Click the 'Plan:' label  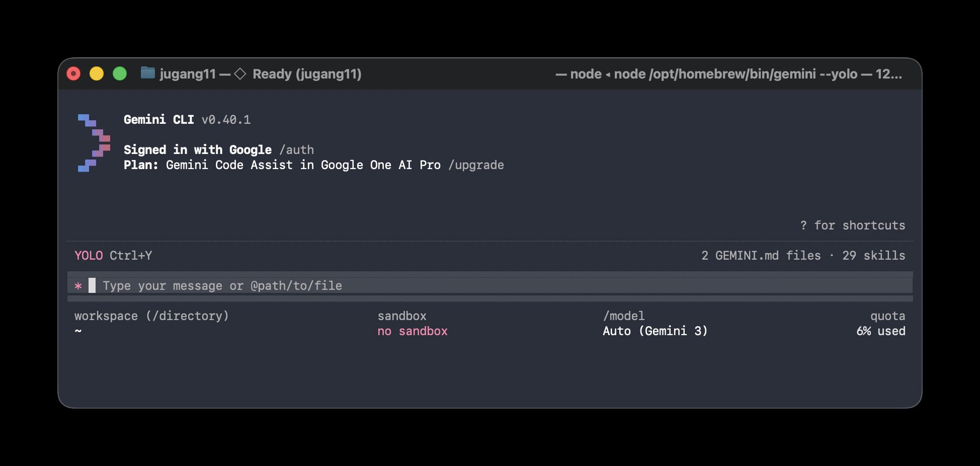click(141, 165)
